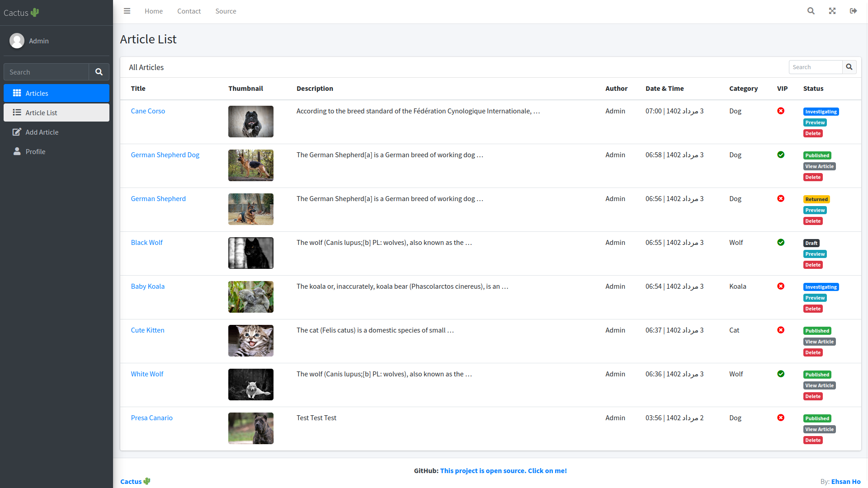Click View Article button for White Wolf
The image size is (868, 488).
819,385
